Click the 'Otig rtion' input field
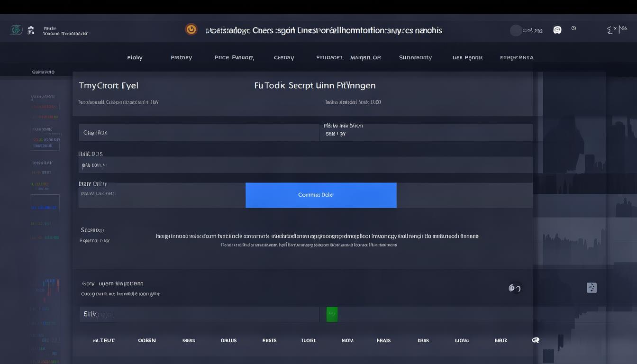 tap(199, 133)
